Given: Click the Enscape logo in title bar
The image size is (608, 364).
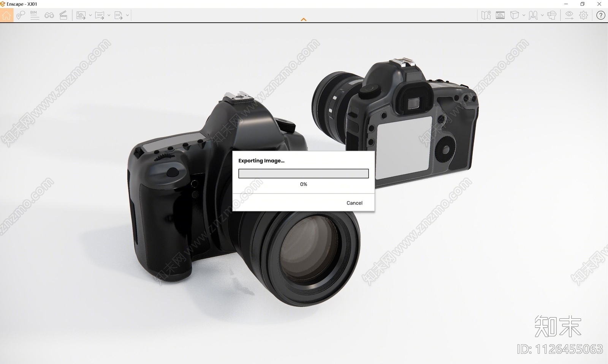Looking at the screenshot, I should click(x=3, y=4).
